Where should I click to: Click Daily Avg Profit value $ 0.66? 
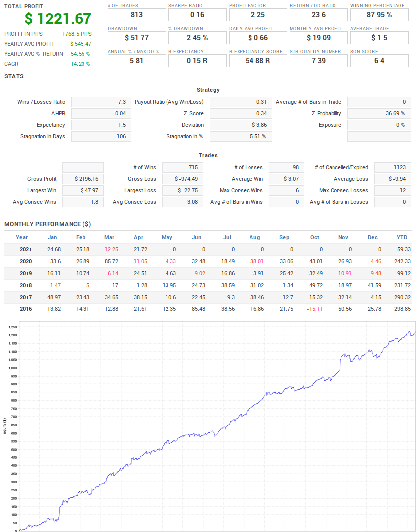click(258, 38)
